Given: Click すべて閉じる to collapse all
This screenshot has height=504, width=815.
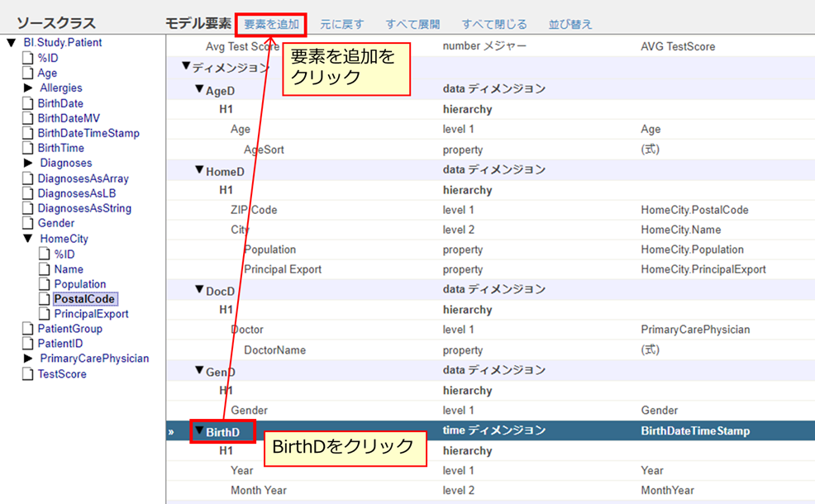Looking at the screenshot, I should [x=494, y=24].
